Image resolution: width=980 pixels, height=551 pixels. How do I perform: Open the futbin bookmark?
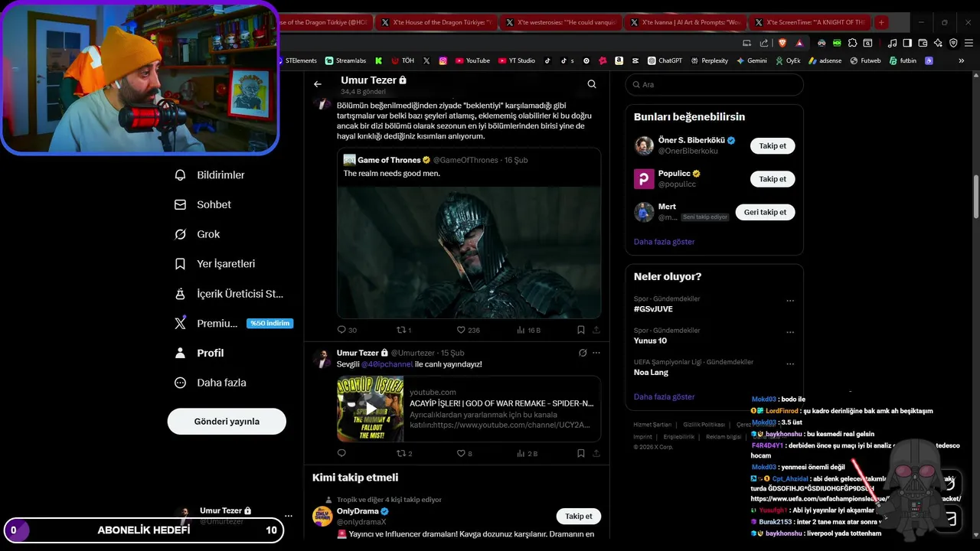(x=903, y=60)
